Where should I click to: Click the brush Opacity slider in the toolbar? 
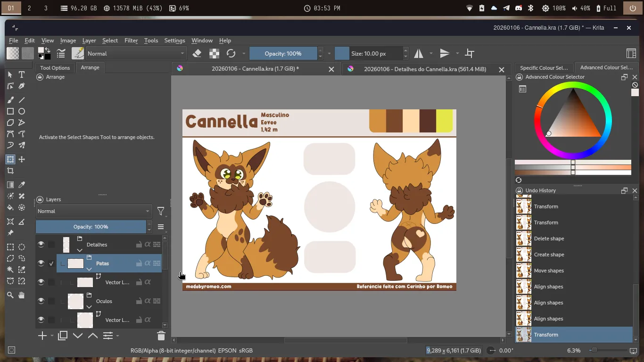[x=283, y=53]
